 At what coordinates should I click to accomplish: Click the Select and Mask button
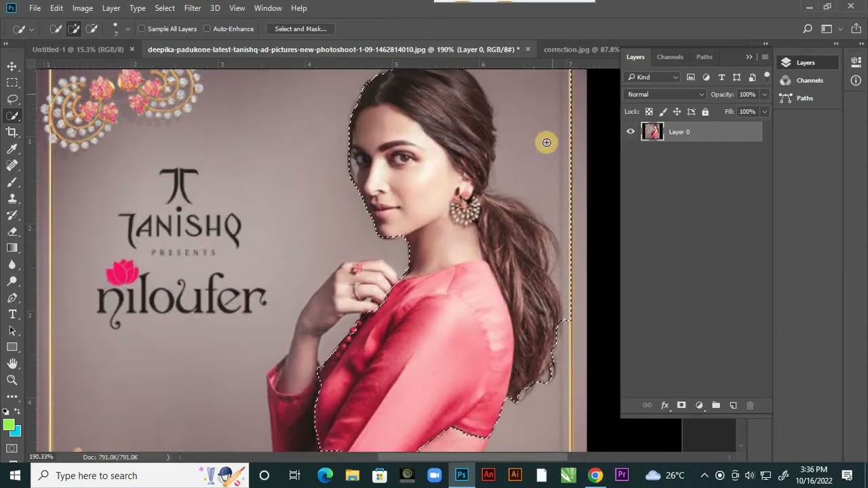[x=300, y=29]
